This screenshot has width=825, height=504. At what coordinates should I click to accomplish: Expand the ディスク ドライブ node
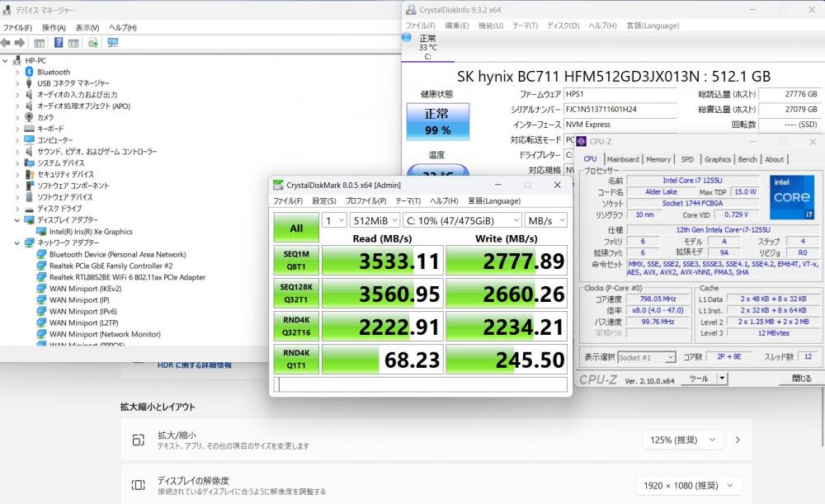(x=16, y=209)
